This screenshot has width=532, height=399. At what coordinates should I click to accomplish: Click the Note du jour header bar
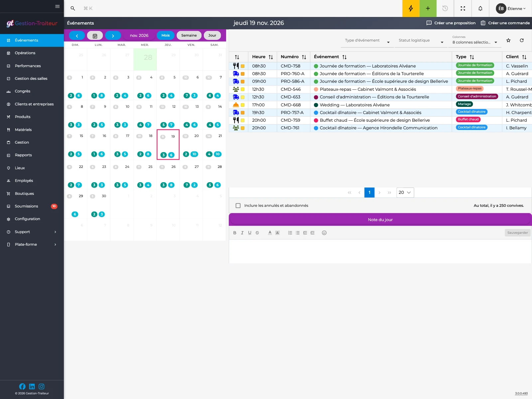(x=380, y=219)
